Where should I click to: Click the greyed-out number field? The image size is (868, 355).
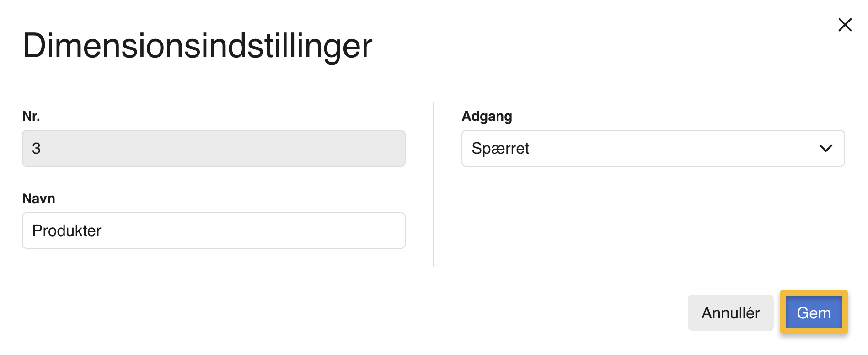coord(213,148)
